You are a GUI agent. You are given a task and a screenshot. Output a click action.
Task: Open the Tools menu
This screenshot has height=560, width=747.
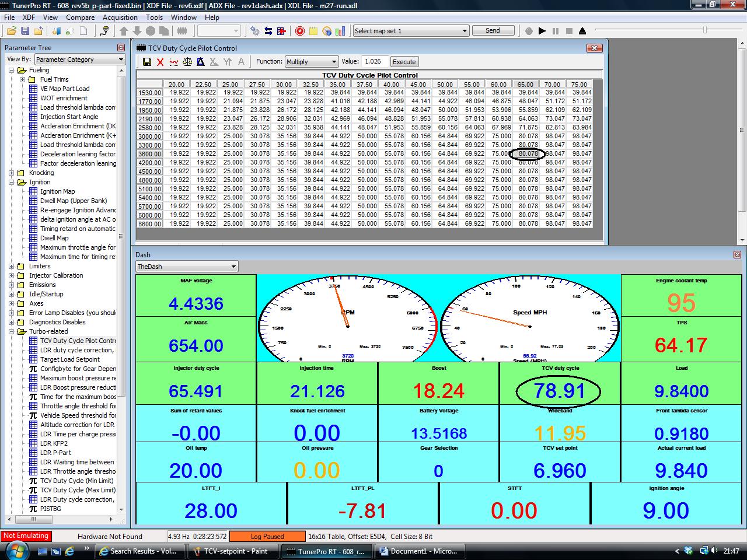(154, 17)
